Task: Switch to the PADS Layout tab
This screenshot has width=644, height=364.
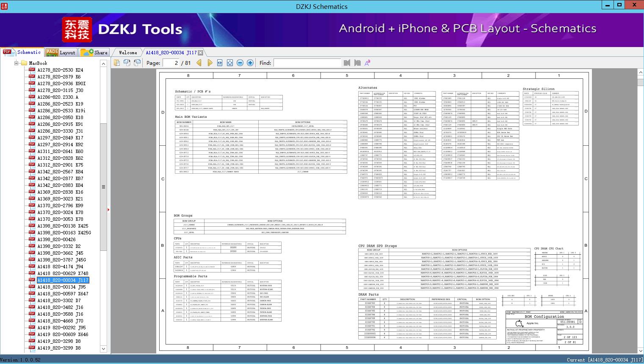Action: (x=61, y=52)
